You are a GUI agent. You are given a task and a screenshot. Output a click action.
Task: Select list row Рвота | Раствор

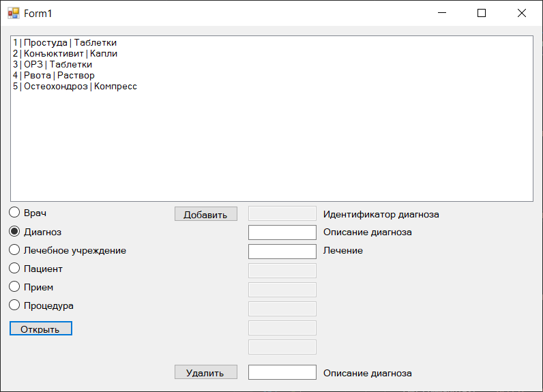pyautogui.click(x=54, y=76)
